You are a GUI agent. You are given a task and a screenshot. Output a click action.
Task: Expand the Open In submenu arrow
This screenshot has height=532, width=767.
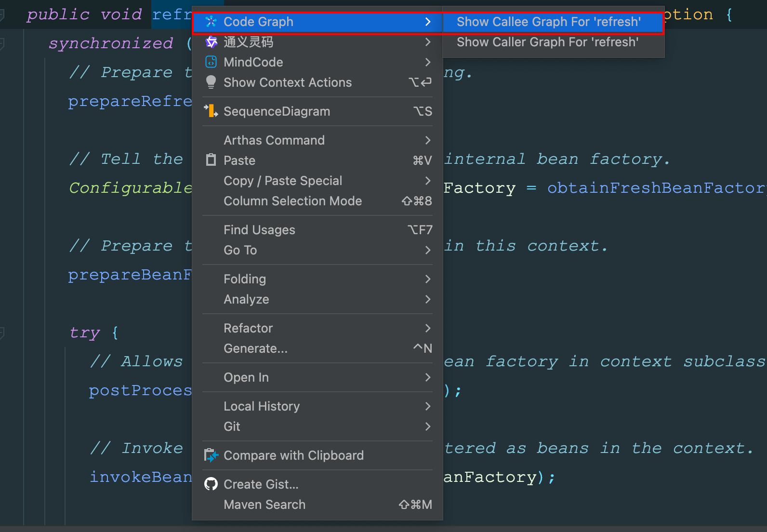pos(428,377)
